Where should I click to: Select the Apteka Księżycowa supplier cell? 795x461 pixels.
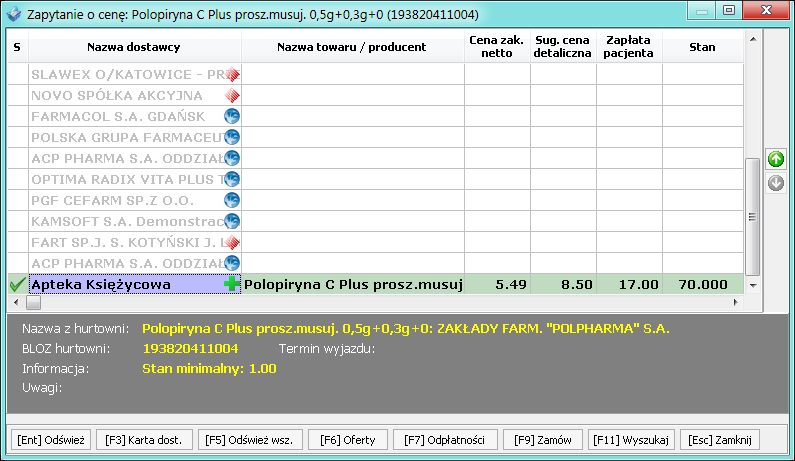[x=135, y=284]
